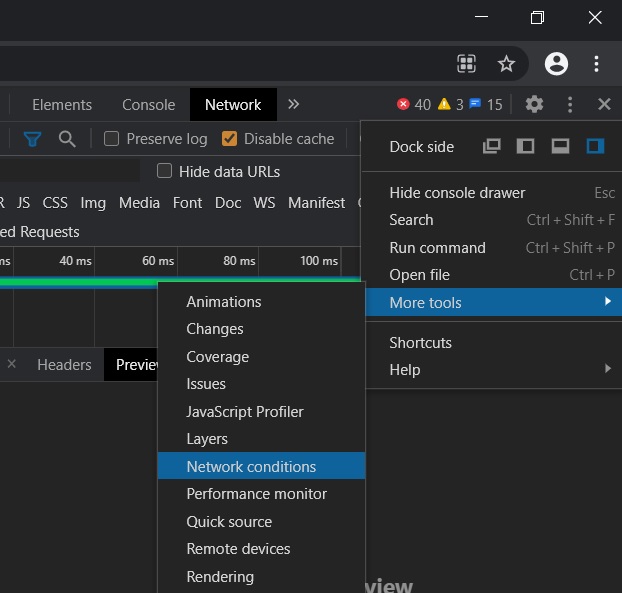Click the DevTools settings gear icon
The width and height of the screenshot is (622, 593).
coord(534,104)
